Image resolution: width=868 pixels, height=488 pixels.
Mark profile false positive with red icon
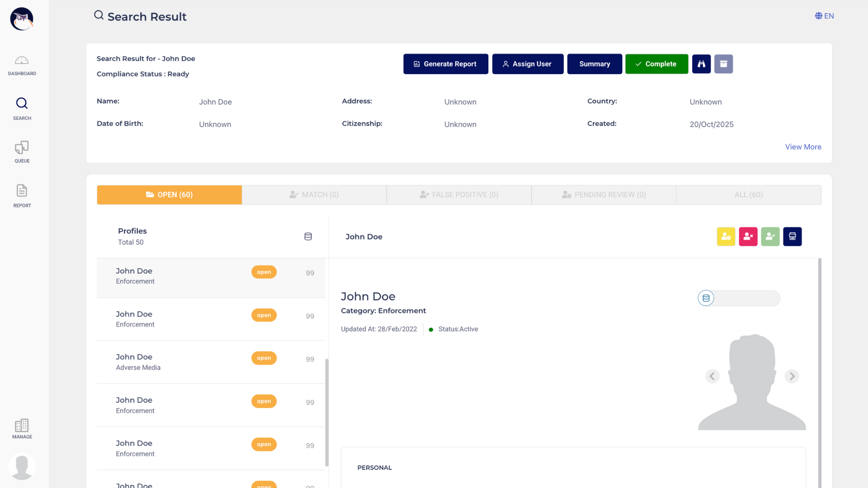click(x=748, y=236)
